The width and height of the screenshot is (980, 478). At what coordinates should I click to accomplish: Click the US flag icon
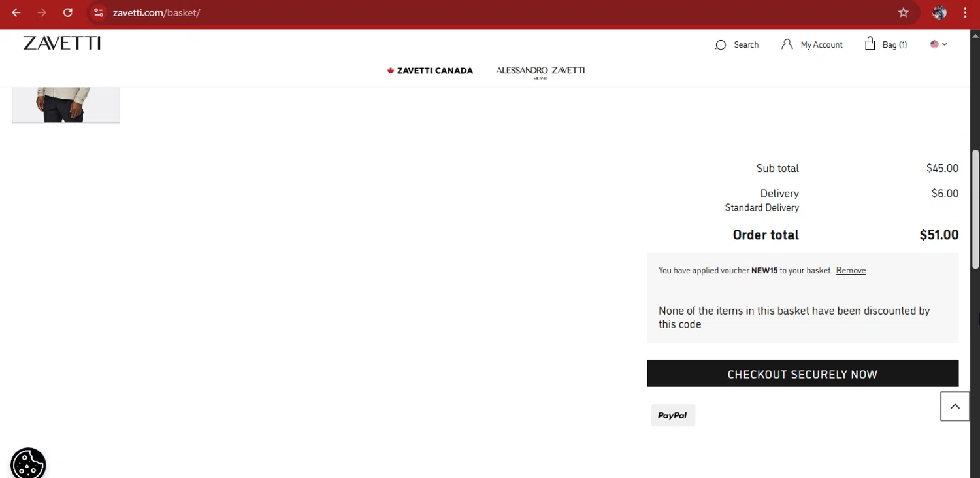[x=934, y=44]
